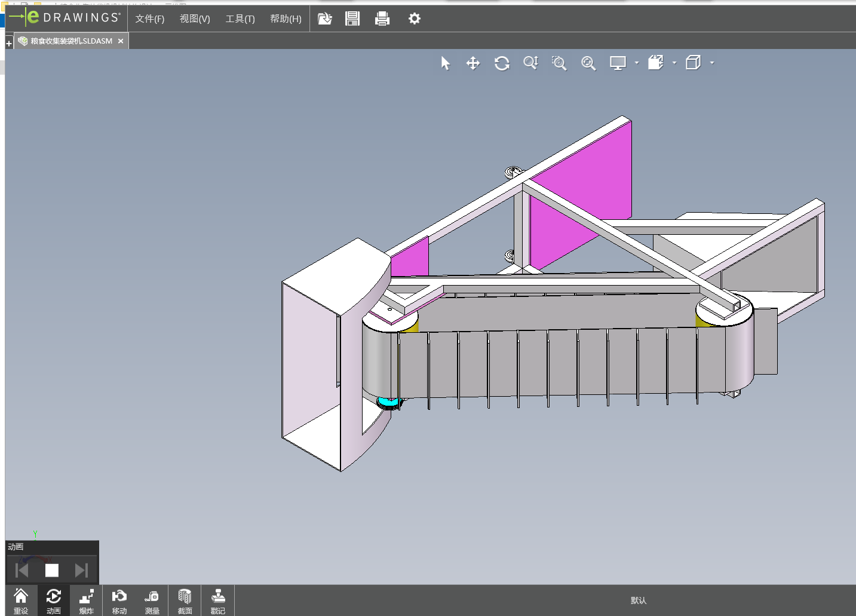
Task: Jump to the previous animation view
Action: (22, 571)
